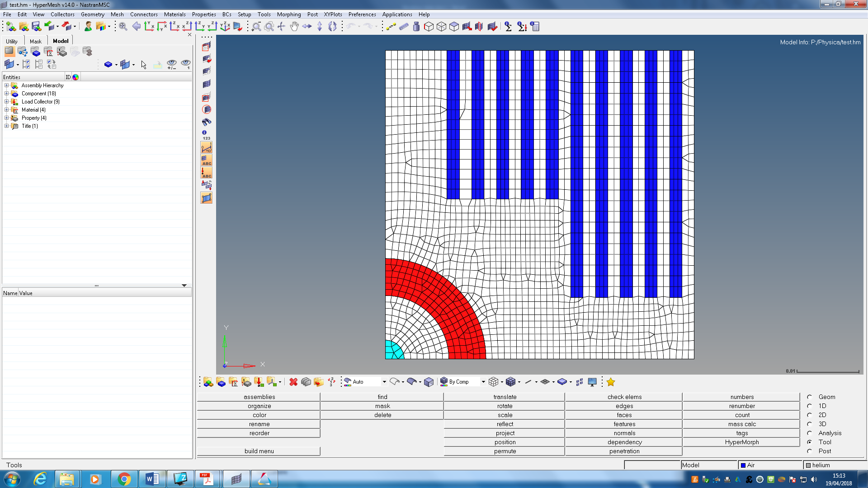Select the Geom radio button

(810, 397)
